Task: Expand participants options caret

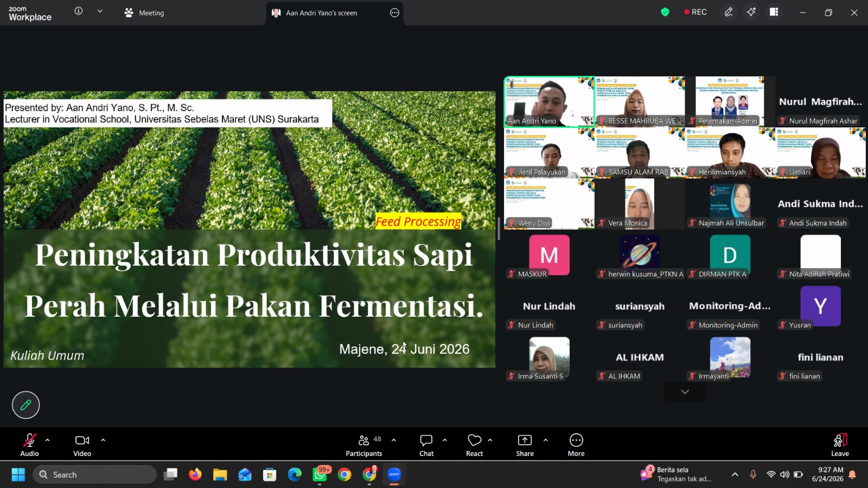Action: click(394, 440)
